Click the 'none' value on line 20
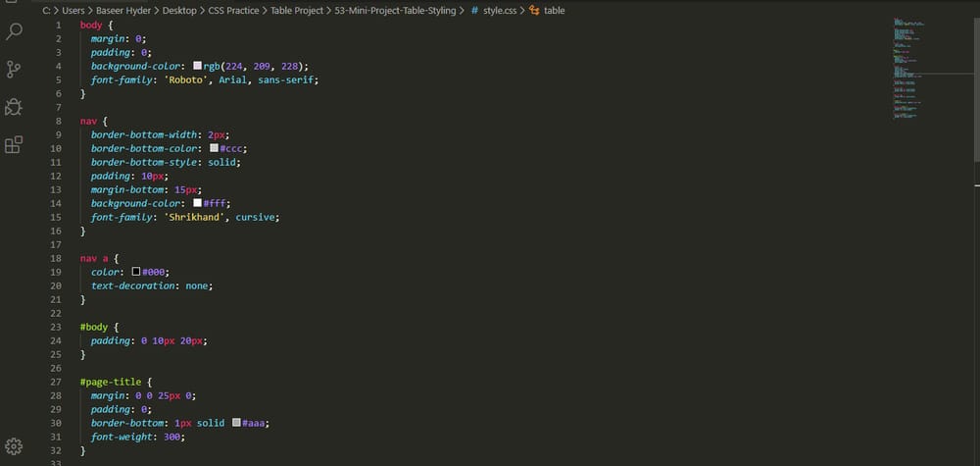This screenshot has width=980, height=466. click(x=198, y=285)
